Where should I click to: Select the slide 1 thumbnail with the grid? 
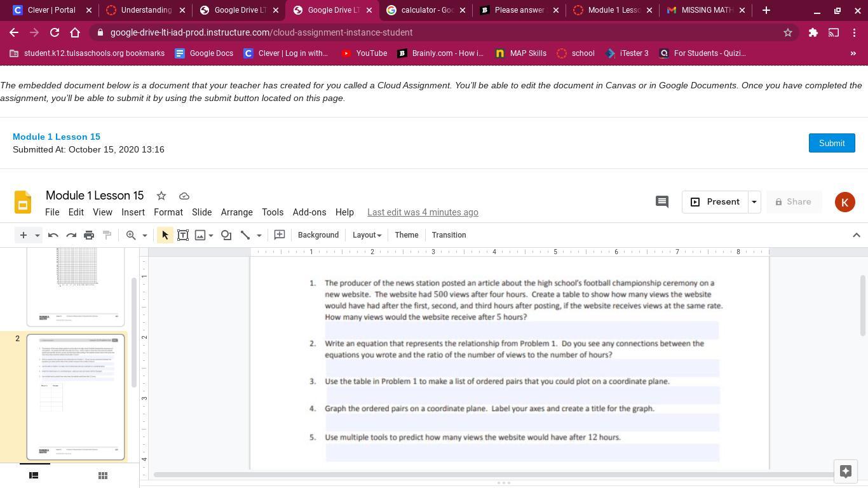coord(76,287)
